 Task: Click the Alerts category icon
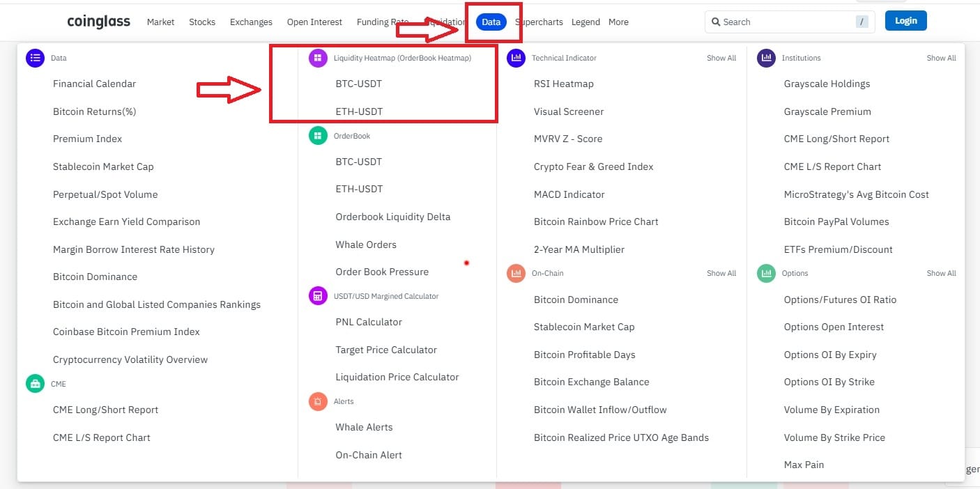point(318,401)
